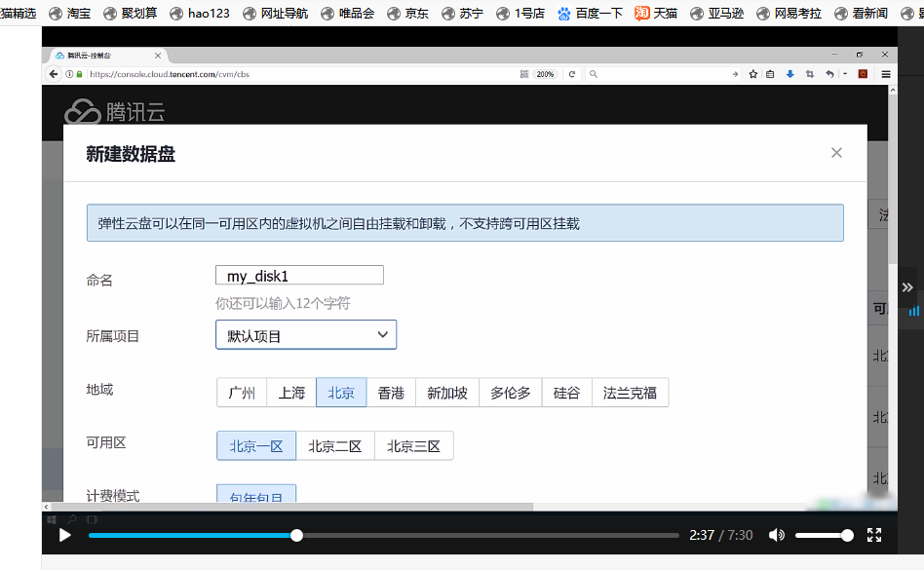The height and width of the screenshot is (570, 924).
Task: Open 网址导航 bookmark
Action: point(275,13)
